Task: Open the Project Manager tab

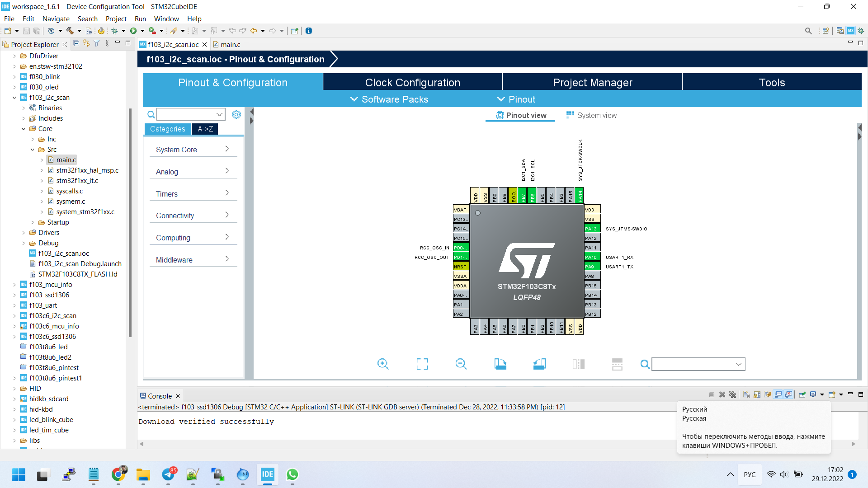Action: point(592,83)
